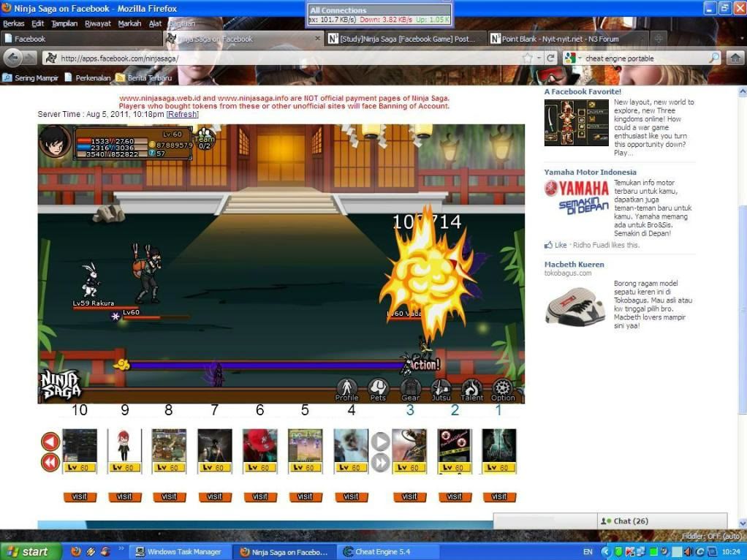Go back with the browser Back button

pos(13,58)
